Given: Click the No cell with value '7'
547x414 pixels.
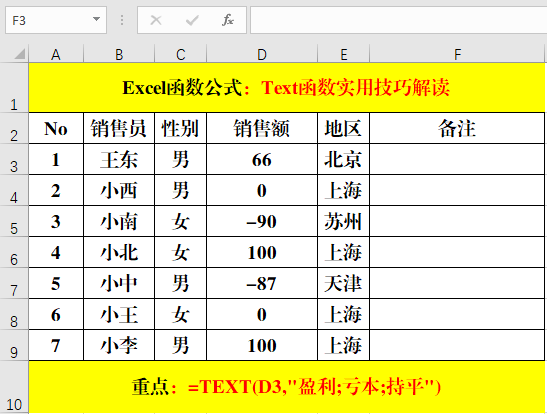Looking at the screenshot, I should coord(56,345).
